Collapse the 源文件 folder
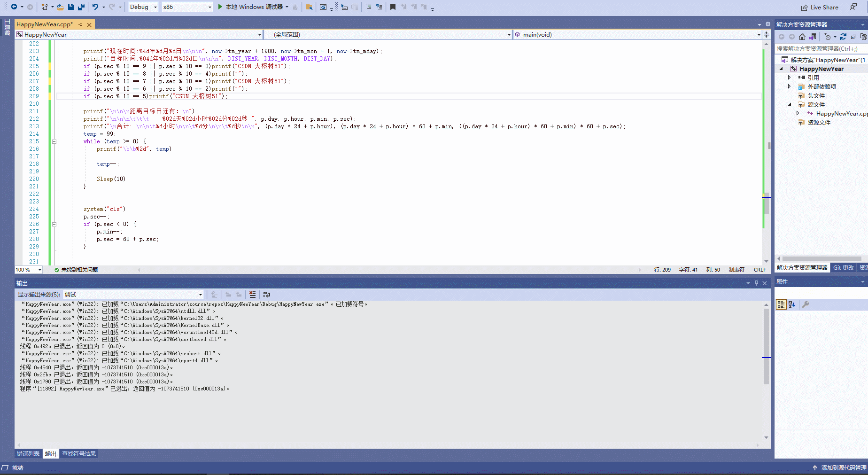Image resolution: width=868 pixels, height=475 pixels. click(x=790, y=104)
